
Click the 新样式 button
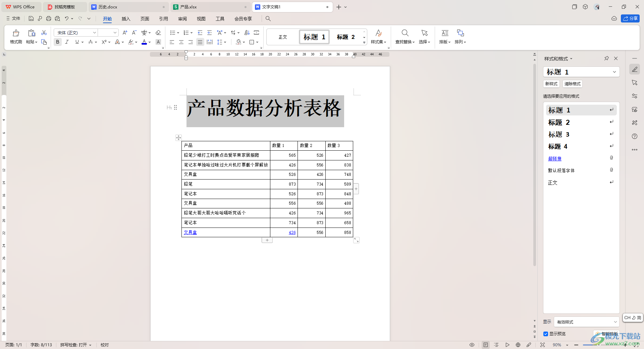(551, 84)
